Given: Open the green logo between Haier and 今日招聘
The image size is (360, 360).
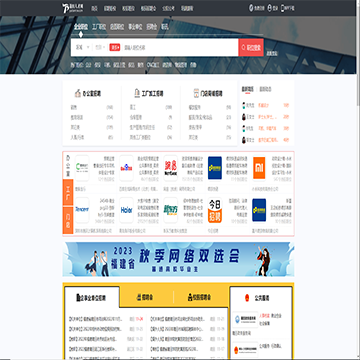Looking at the screenshot, I should click(x=171, y=210).
